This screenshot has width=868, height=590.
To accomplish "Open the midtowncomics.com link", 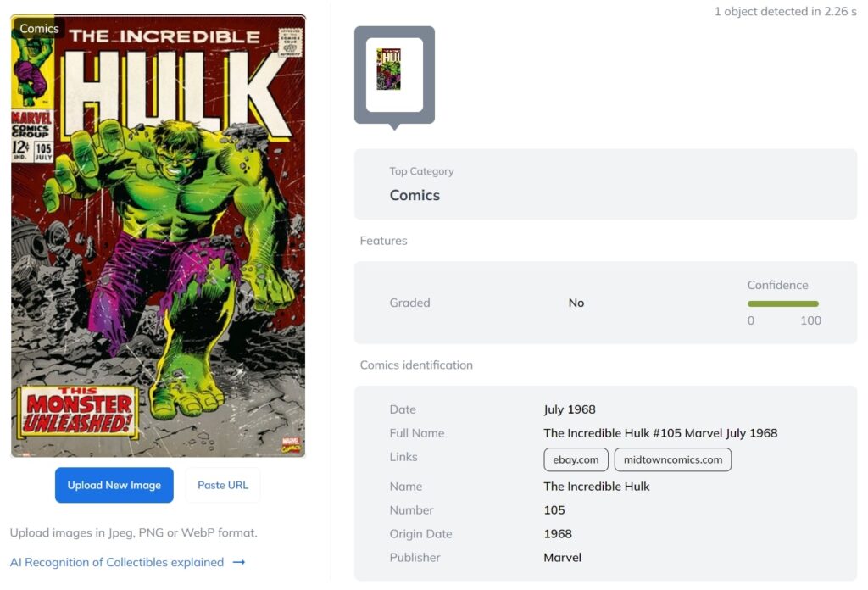I will pyautogui.click(x=672, y=459).
